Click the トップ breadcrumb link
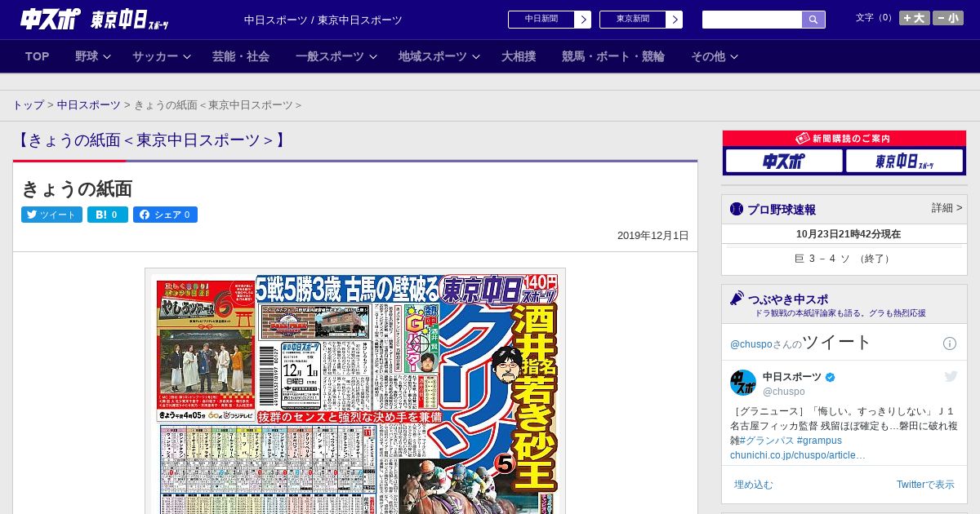Viewport: 980px width, 514px height. click(29, 105)
